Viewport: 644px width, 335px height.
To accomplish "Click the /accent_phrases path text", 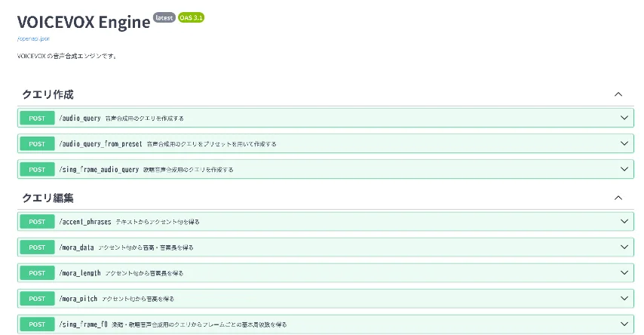I will pyautogui.click(x=85, y=222).
